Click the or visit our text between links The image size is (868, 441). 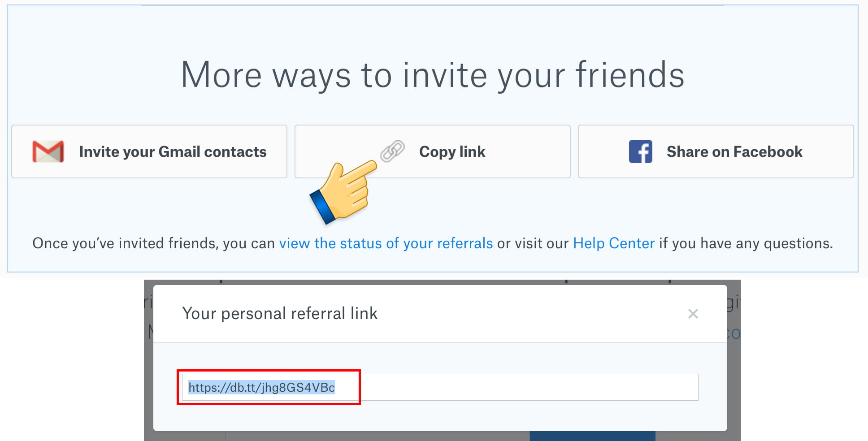pyautogui.click(x=533, y=243)
